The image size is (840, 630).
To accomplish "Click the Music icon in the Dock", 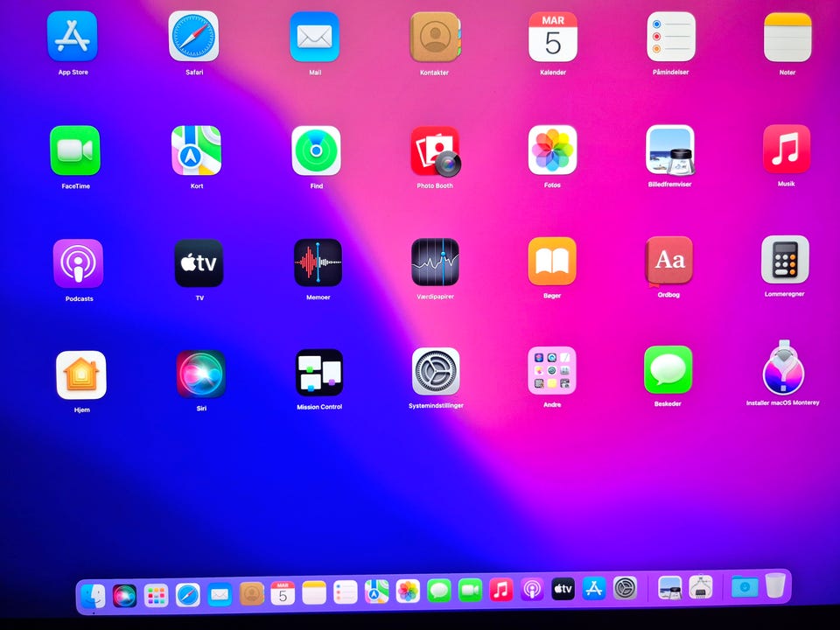I will (500, 590).
